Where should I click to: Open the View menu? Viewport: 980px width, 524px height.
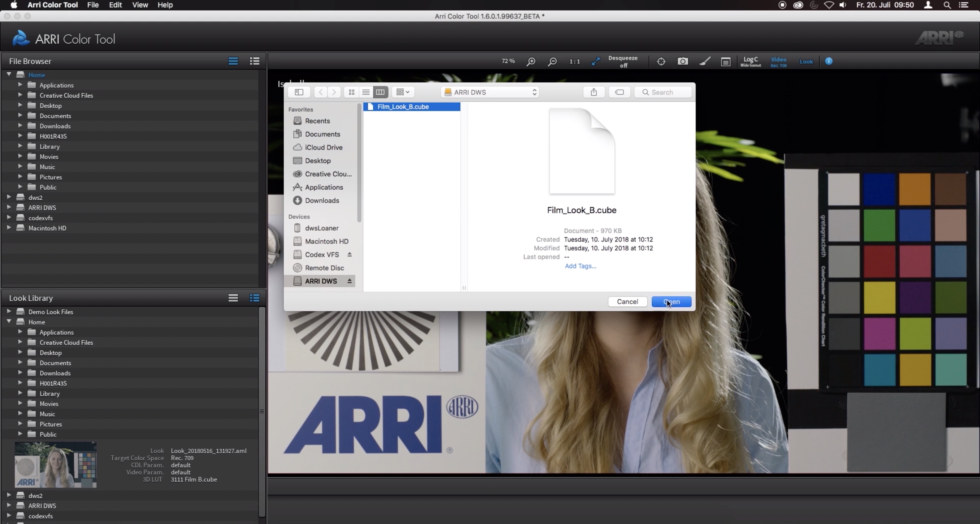coord(140,5)
